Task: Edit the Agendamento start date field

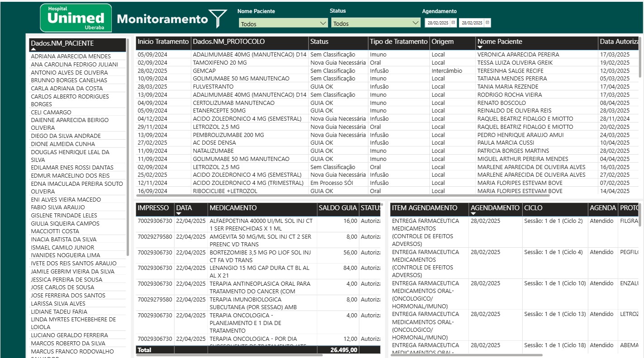Action: click(x=438, y=23)
